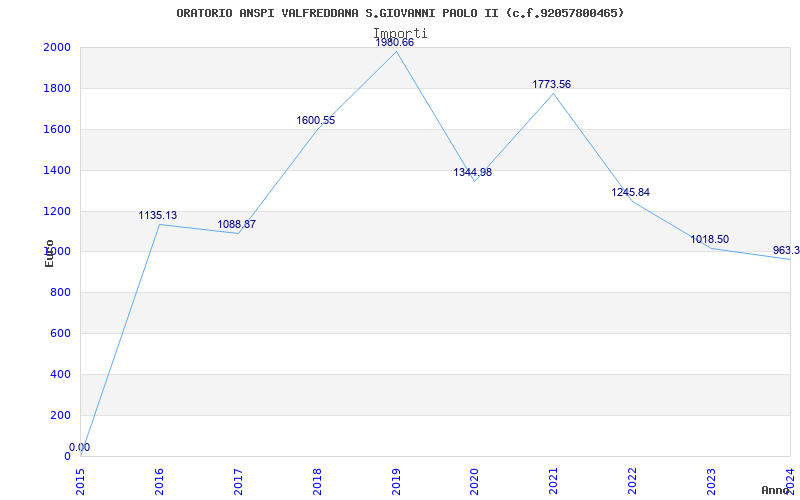Click the 1344.98 data label
800x500 pixels.
[472, 172]
